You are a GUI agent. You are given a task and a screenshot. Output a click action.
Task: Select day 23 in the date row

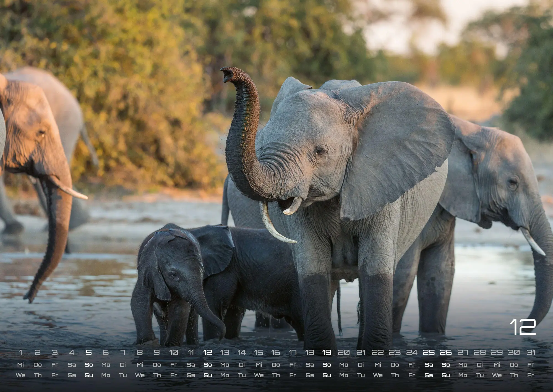tap(395, 352)
